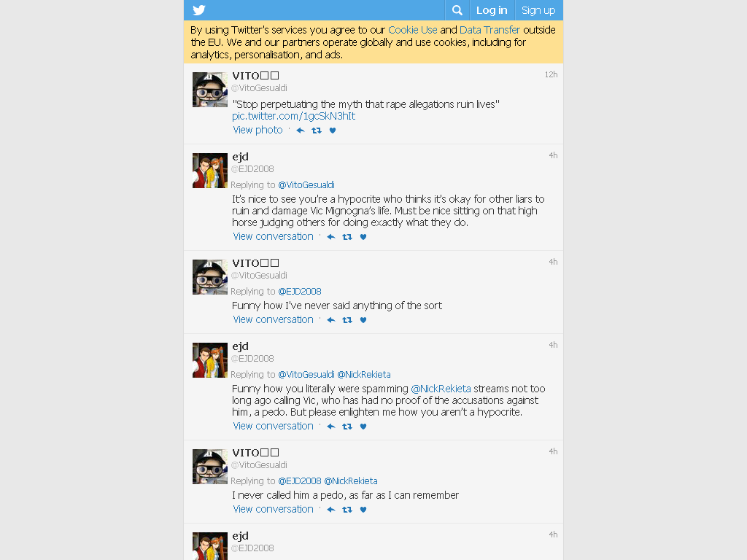Click the Sign up button
Viewport: 747px width, 560px height.
point(538,10)
